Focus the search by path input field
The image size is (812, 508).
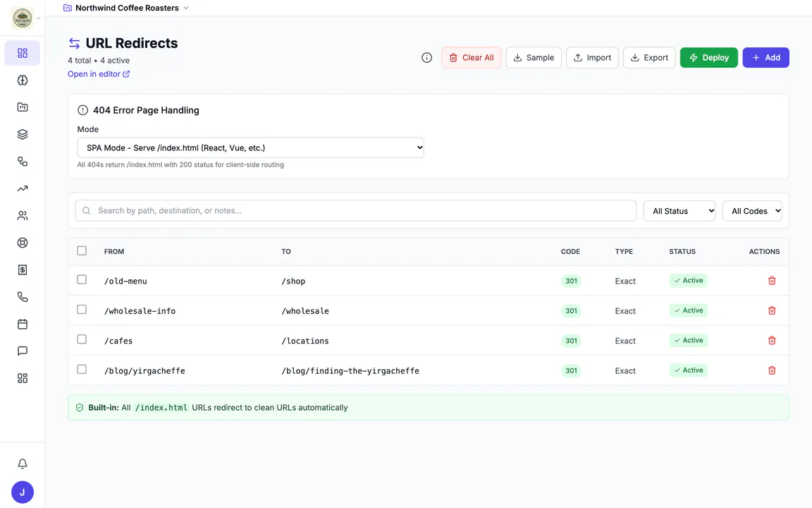[356, 210]
